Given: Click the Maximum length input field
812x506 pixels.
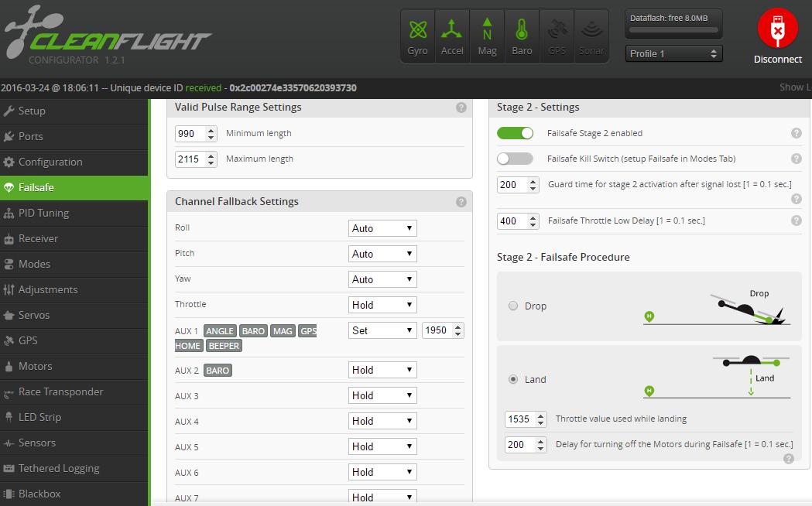Looking at the screenshot, I should pyautogui.click(x=196, y=159).
